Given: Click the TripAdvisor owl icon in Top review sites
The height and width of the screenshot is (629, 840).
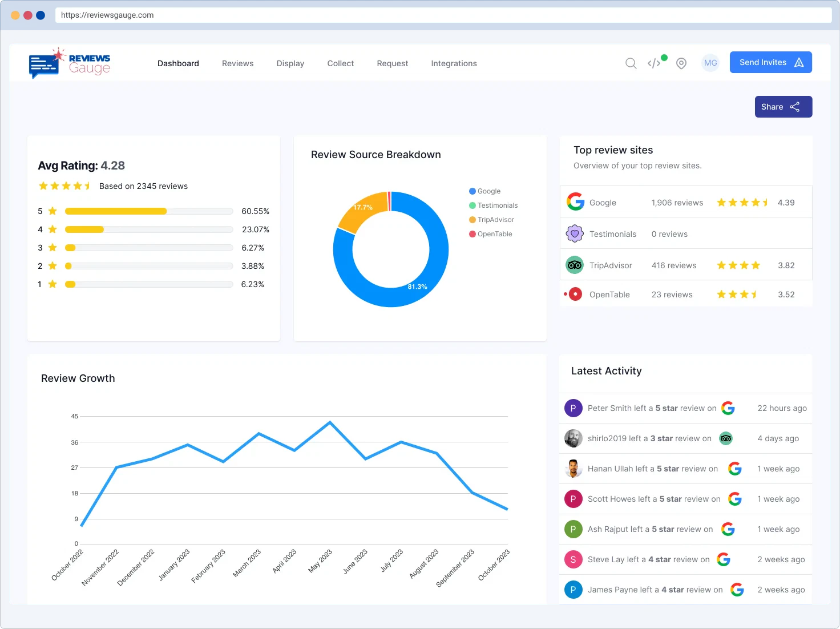Looking at the screenshot, I should pos(575,265).
